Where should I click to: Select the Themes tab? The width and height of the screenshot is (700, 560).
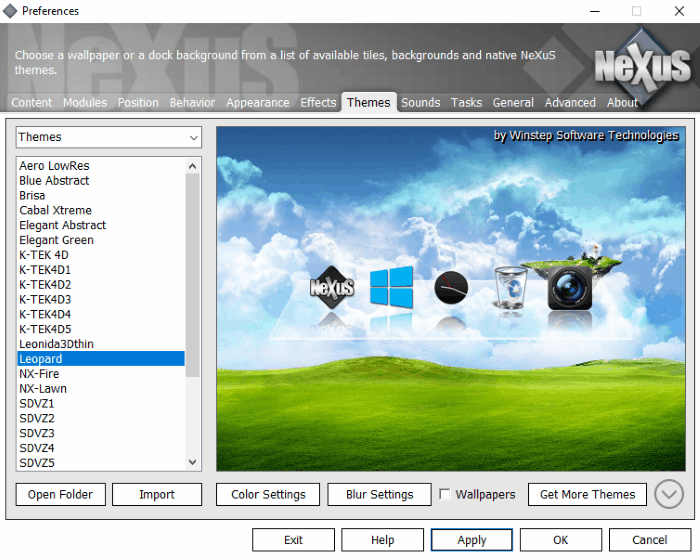[369, 102]
